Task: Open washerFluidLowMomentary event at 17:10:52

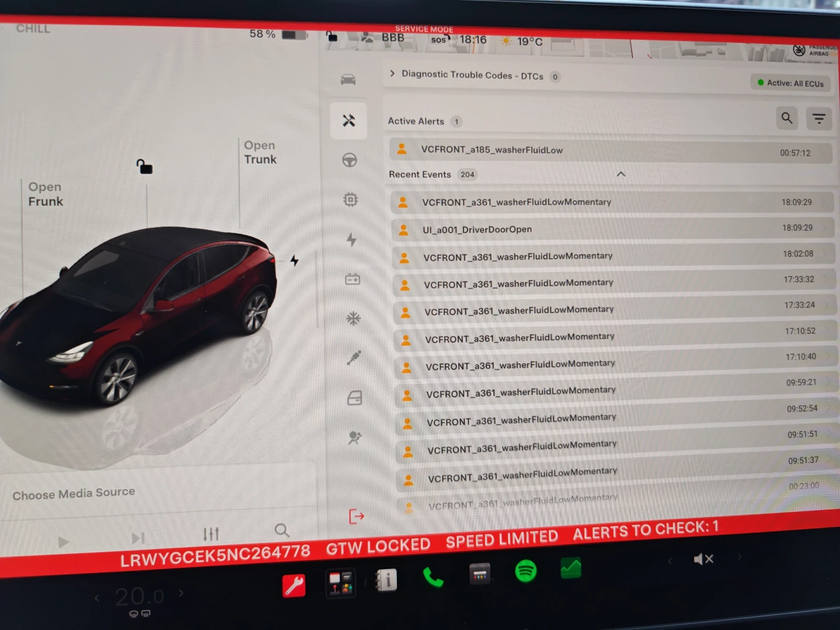Action: click(615, 335)
